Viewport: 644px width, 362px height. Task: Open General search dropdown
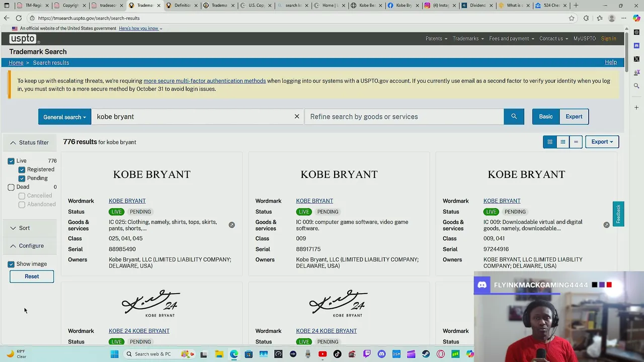coord(64,117)
